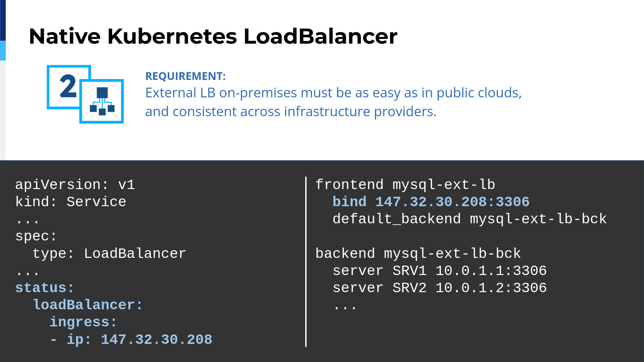Click the highlighted 'ingress:' line
This screenshot has height=362, width=644.
[x=84, y=322]
